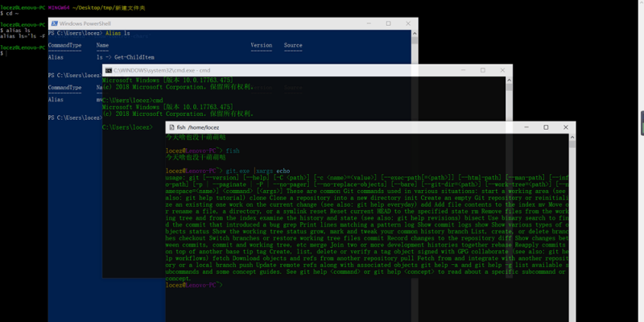This screenshot has width=644, height=322.
Task: Close the cmd.exe window
Action: tap(502, 70)
